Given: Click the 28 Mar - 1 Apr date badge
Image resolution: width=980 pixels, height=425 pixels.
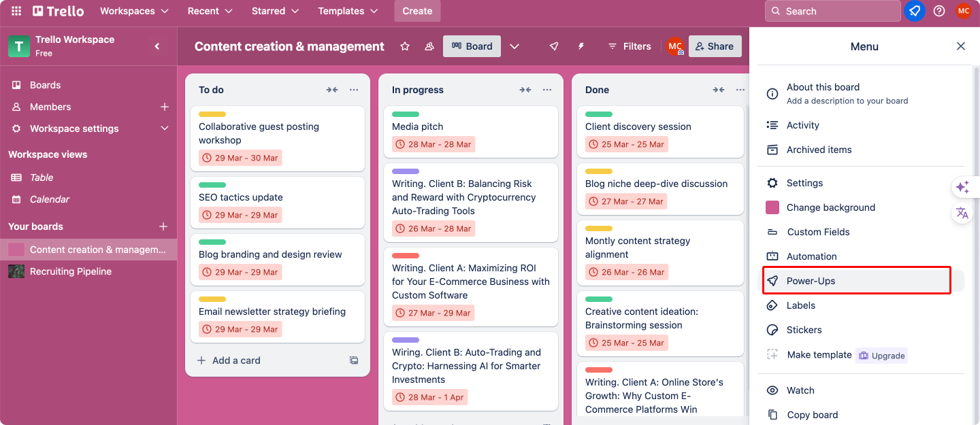Looking at the screenshot, I should [x=429, y=397].
